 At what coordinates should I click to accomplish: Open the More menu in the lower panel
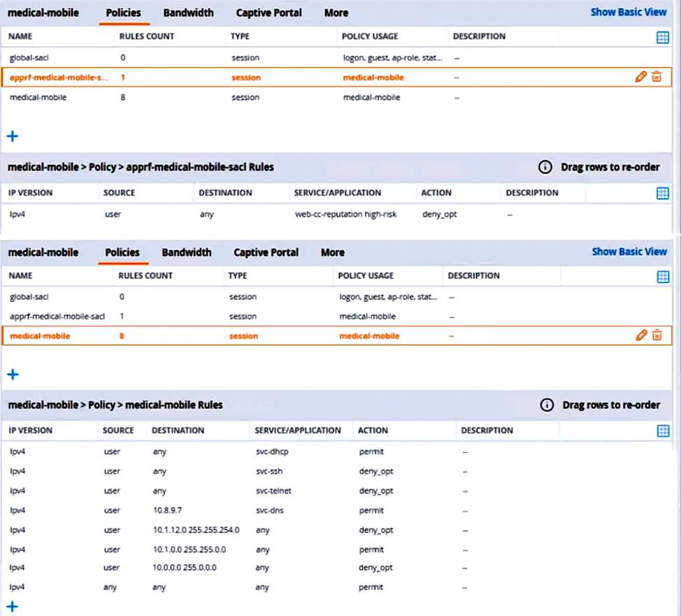[333, 252]
